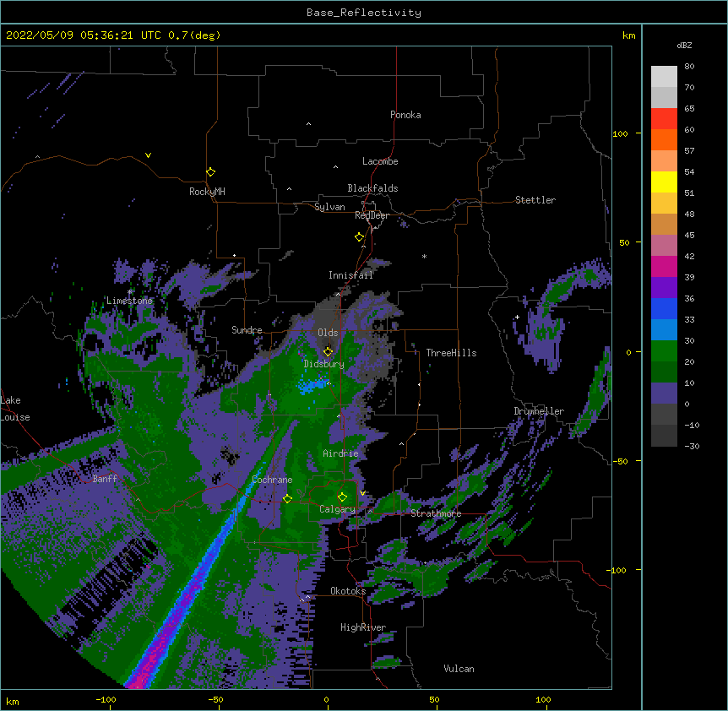This screenshot has height=711, width=728.
Task: Click the HighRiver label
Action: tap(363, 627)
